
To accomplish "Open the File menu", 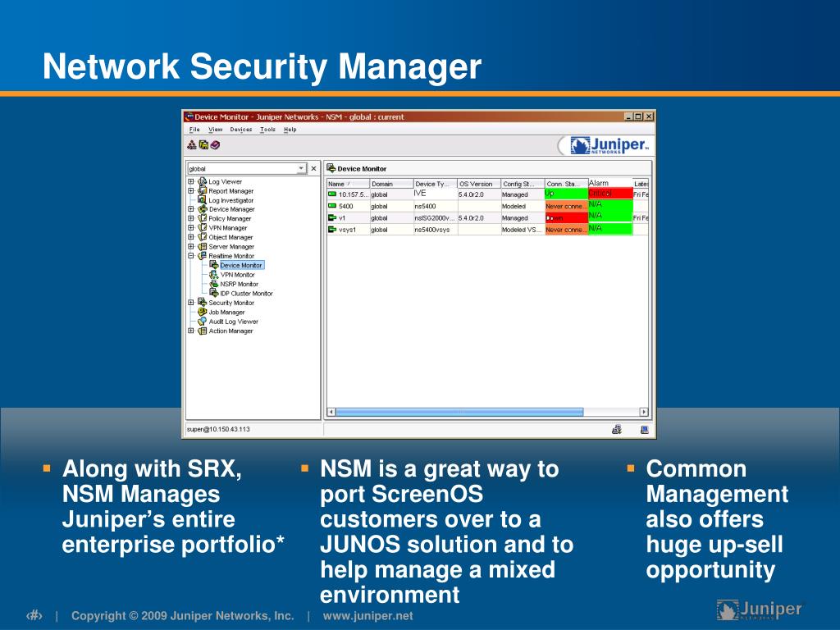I will (x=194, y=130).
